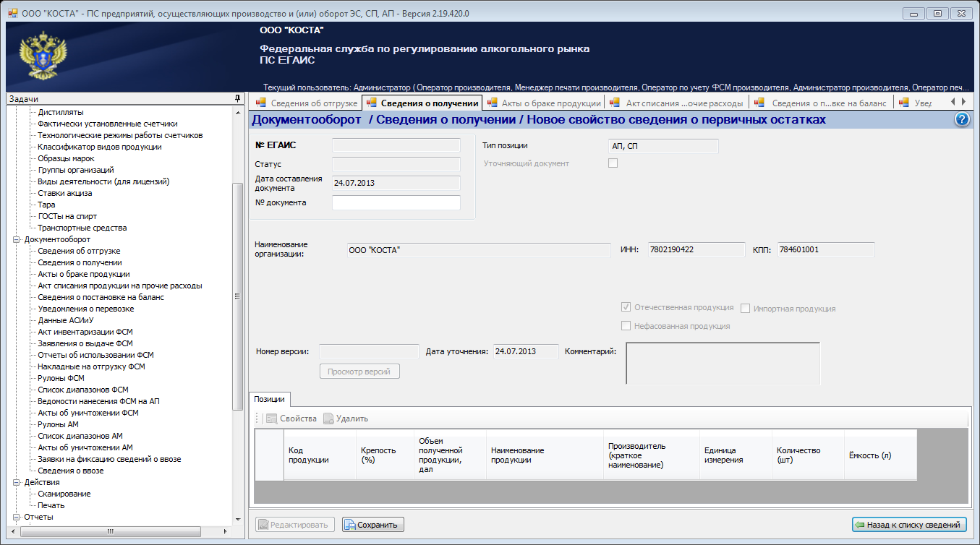Click Назад к списку сведений button
The width and height of the screenshot is (980, 545).
pyautogui.click(x=909, y=525)
